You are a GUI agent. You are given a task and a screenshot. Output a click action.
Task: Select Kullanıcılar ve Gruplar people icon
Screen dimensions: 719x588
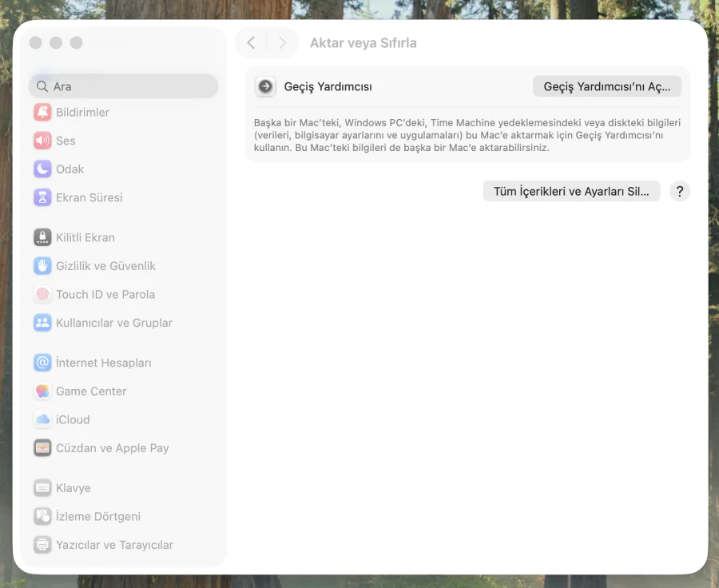point(42,323)
